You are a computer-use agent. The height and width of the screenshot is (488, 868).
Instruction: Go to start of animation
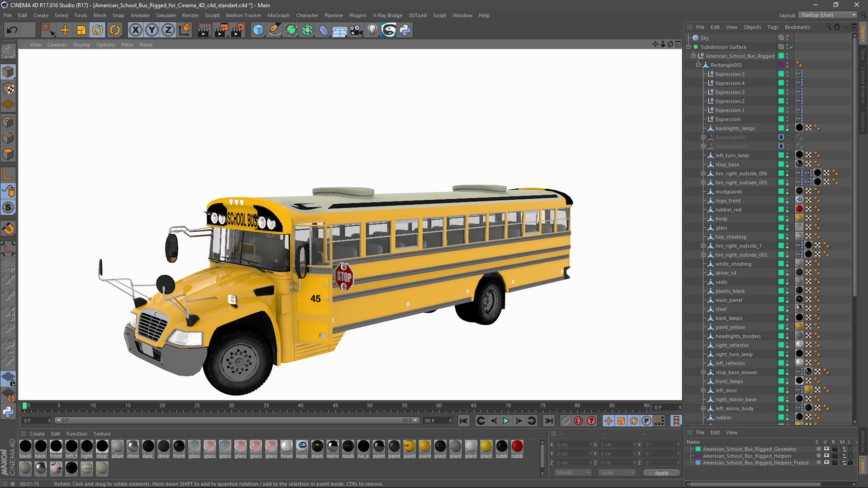point(463,421)
